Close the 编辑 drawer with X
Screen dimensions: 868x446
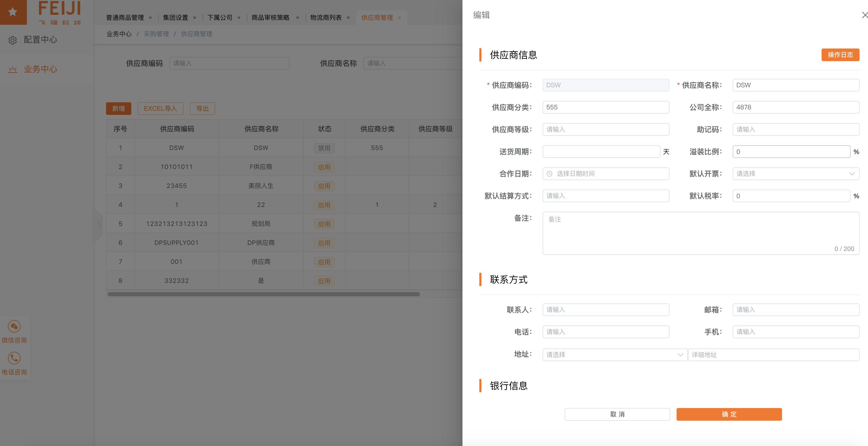[865, 15]
